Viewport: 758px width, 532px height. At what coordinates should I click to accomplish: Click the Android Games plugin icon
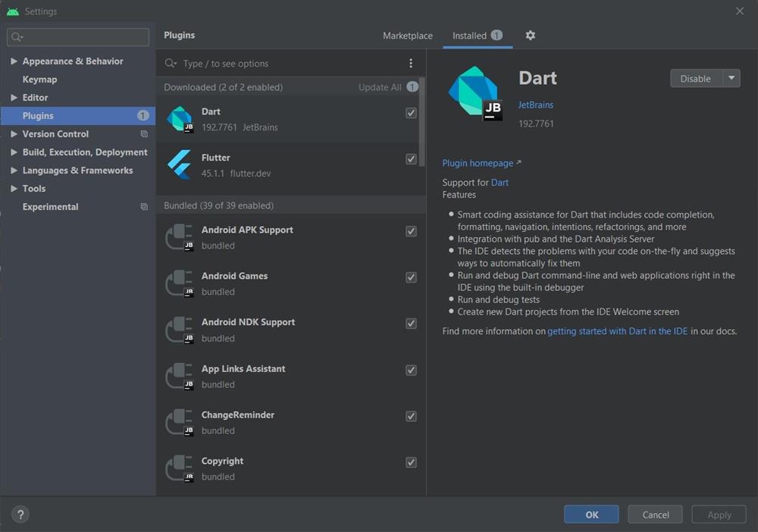pyautogui.click(x=180, y=283)
